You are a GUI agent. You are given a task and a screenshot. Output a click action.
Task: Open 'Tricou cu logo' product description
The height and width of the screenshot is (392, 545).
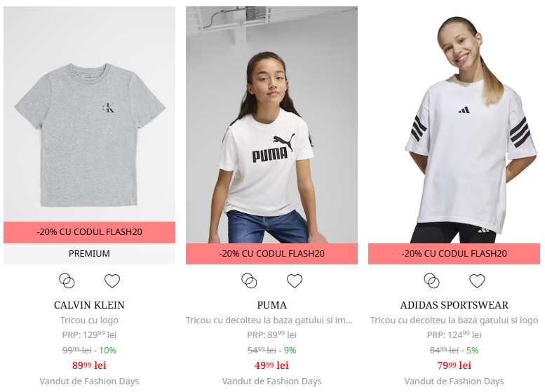pos(89,320)
